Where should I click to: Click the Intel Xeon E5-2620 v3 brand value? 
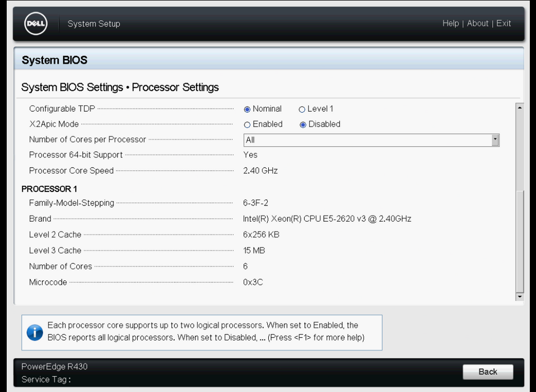pyautogui.click(x=327, y=219)
